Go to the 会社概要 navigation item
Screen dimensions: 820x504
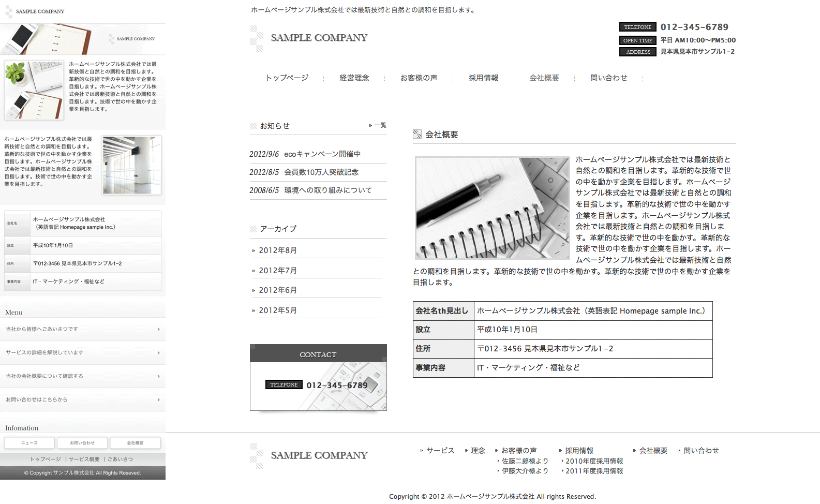pos(544,78)
